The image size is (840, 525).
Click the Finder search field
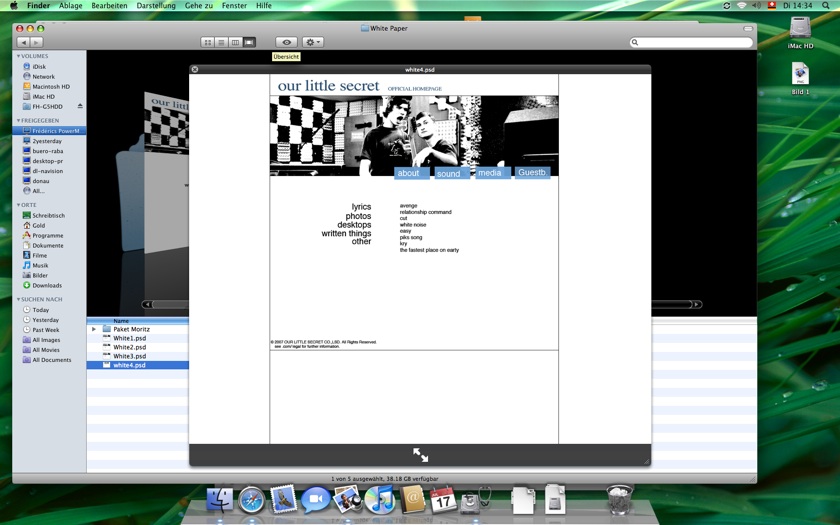click(691, 42)
